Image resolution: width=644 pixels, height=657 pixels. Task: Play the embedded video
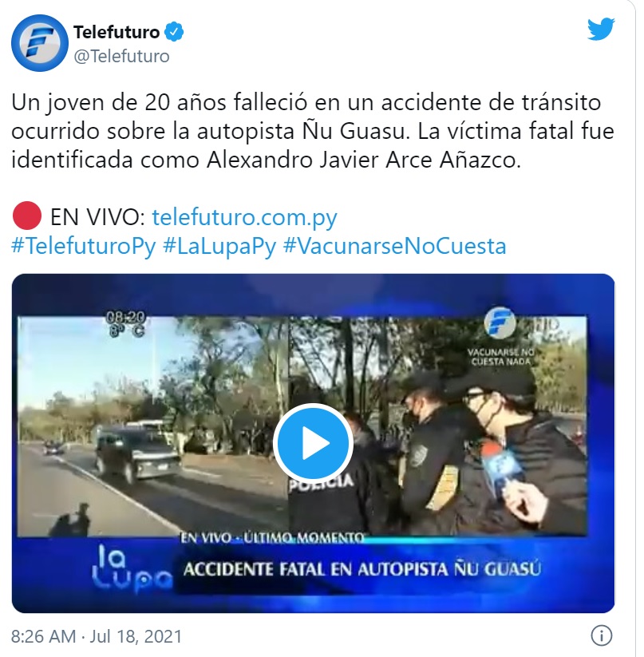pyautogui.click(x=313, y=443)
